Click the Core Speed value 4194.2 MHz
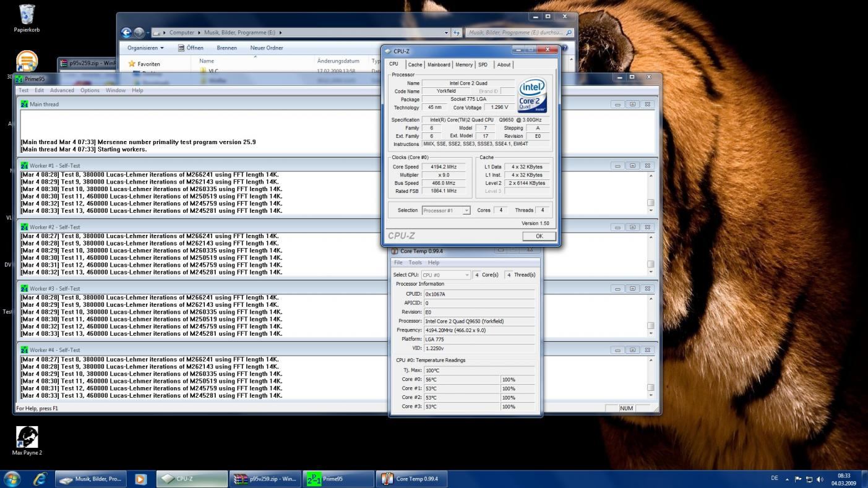Screen dimensions: 868x488 pyautogui.click(x=444, y=167)
